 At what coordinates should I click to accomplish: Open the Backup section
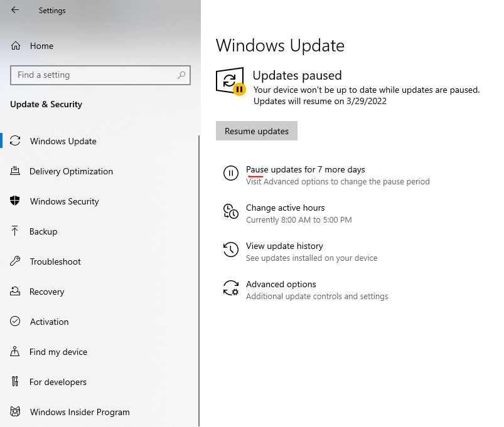pyautogui.click(x=43, y=231)
